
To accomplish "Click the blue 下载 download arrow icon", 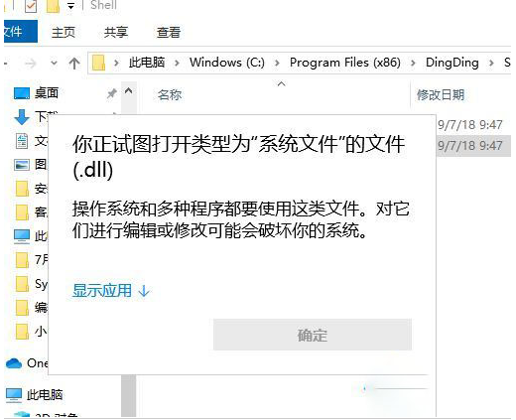I will click(22, 117).
